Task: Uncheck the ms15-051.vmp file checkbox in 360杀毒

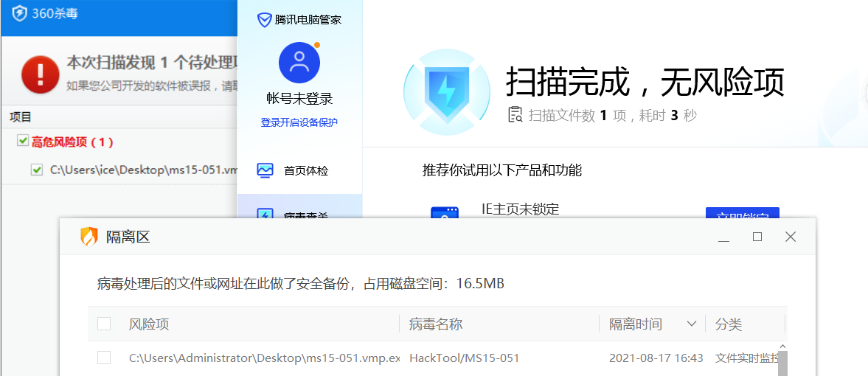Action: (x=37, y=170)
